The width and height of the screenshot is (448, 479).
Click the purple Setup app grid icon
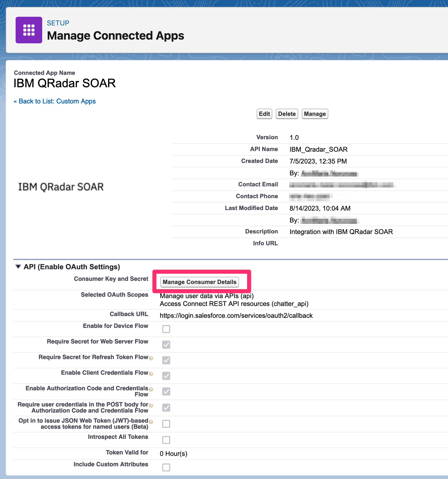click(29, 30)
